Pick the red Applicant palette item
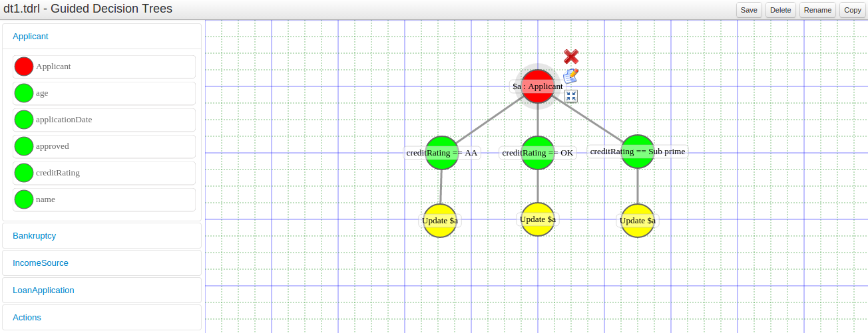The width and height of the screenshot is (868, 333). (24, 66)
